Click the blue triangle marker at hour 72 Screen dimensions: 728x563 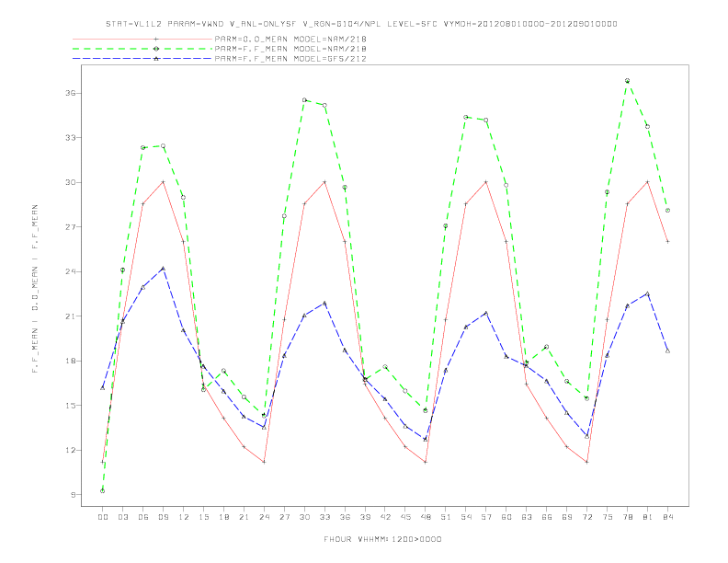[x=586, y=436]
